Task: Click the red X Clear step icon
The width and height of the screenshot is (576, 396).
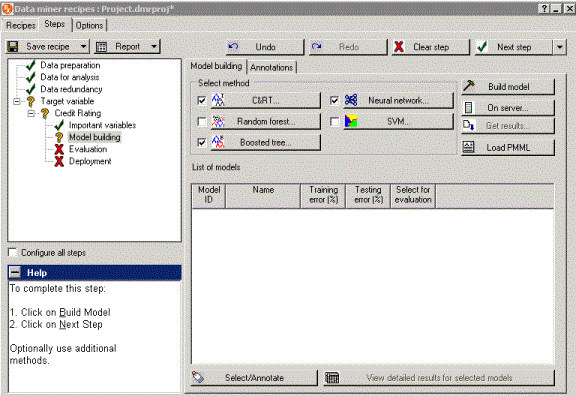Action: point(399,47)
